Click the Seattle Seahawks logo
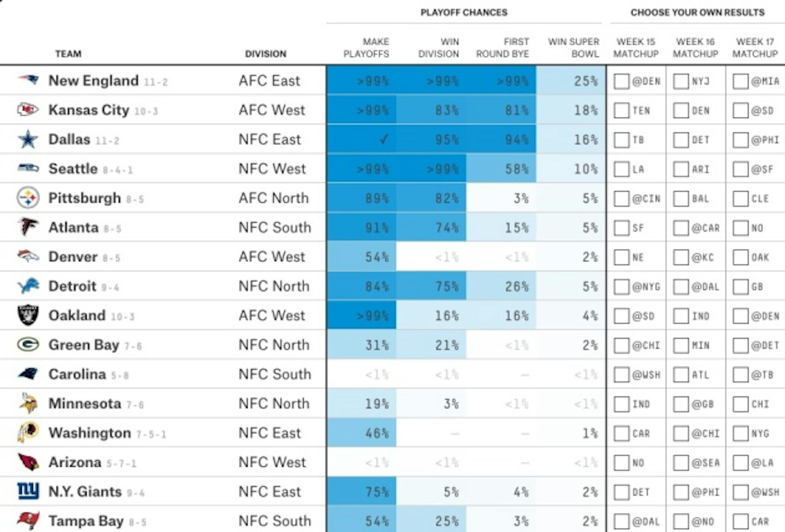This screenshot has height=532, width=785. click(x=29, y=168)
